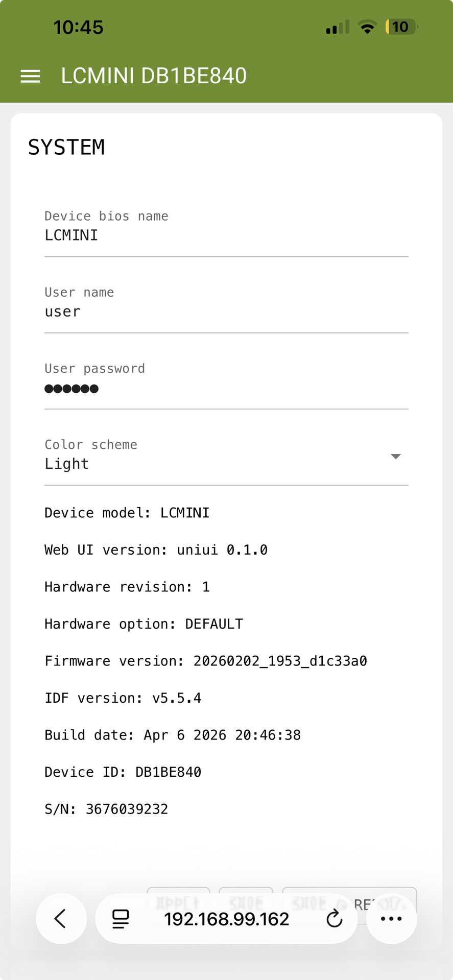Tap the browser back arrow

pyautogui.click(x=61, y=918)
